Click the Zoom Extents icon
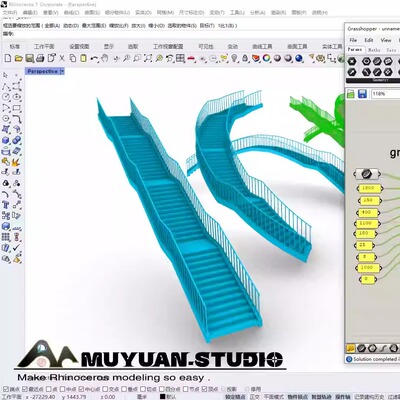Image resolution: width=400 pixels, height=400 pixels. pyautogui.click(x=148, y=59)
